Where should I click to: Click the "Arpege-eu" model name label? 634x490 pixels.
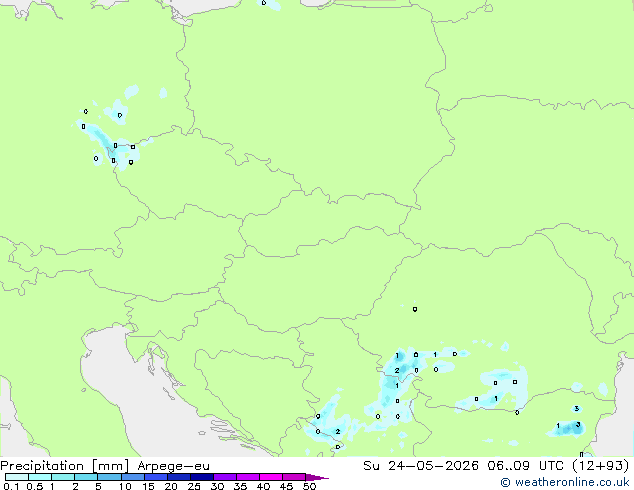[173, 466]
